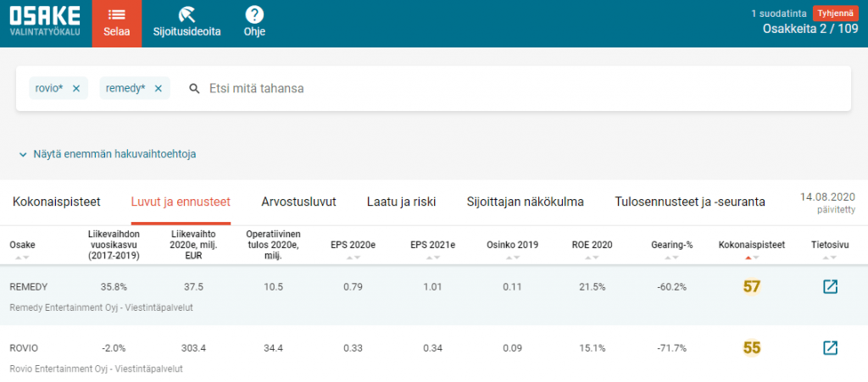Click the search magnifier icon
The height and width of the screenshot is (382, 868).
pos(194,88)
